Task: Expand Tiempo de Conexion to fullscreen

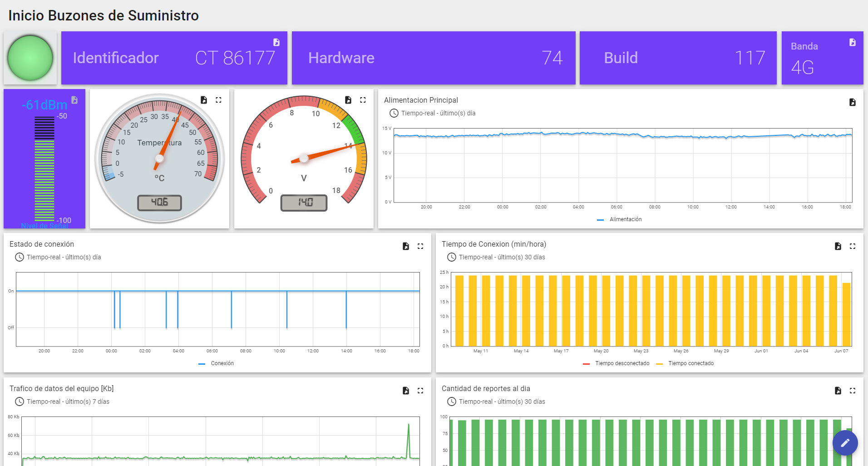Action: pyautogui.click(x=853, y=246)
